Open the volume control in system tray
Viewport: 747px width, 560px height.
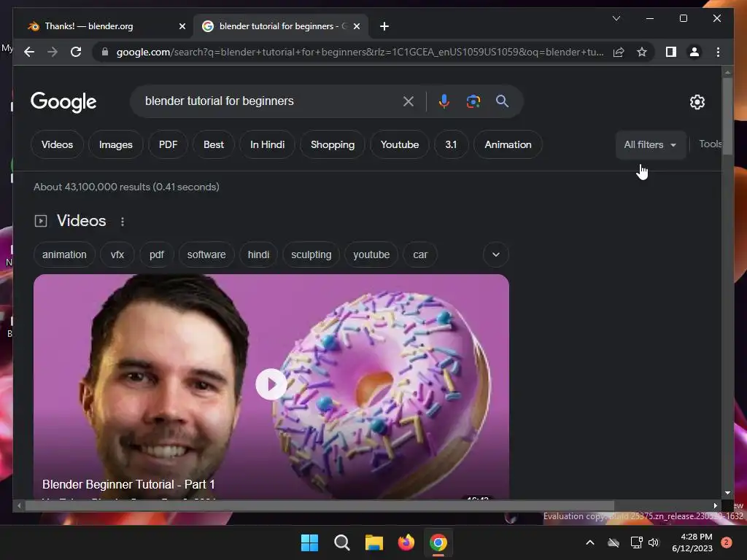[x=654, y=542]
